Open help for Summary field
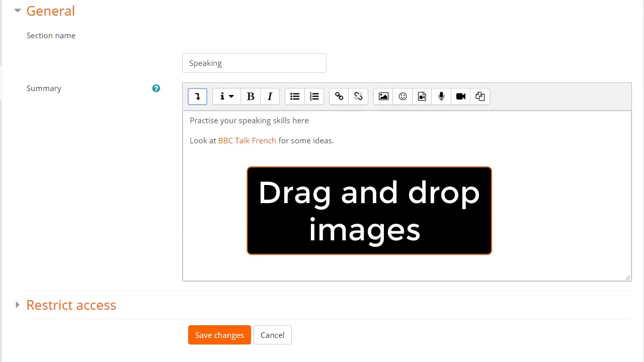The width and height of the screenshot is (644, 362). pyautogui.click(x=156, y=88)
